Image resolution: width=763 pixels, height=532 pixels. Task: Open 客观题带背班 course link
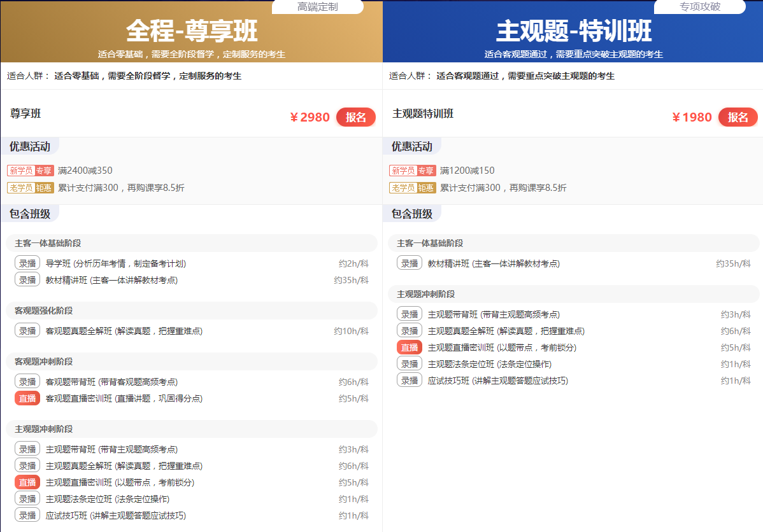[111, 382]
